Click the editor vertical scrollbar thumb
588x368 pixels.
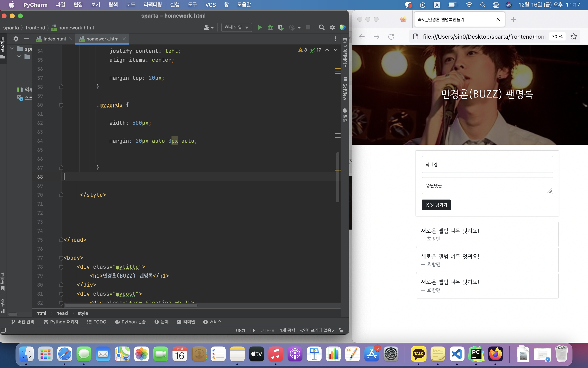337,177
